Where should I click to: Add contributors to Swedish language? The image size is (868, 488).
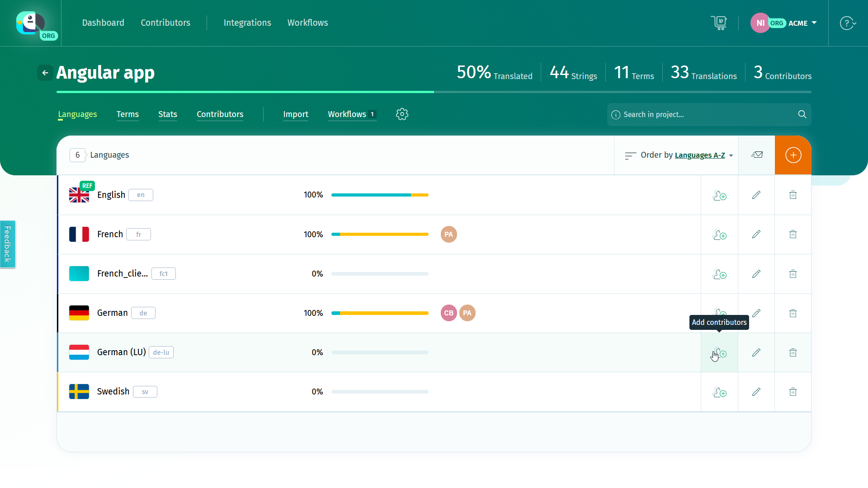tap(719, 392)
